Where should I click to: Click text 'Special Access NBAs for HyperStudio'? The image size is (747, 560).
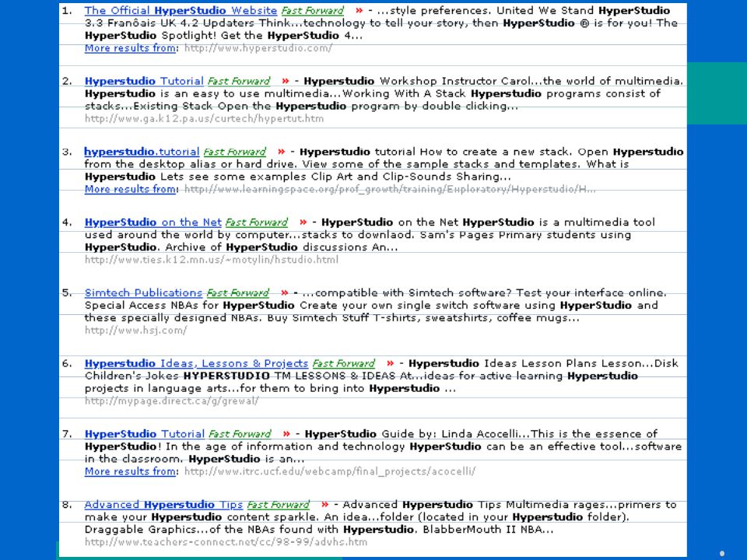tap(190, 305)
